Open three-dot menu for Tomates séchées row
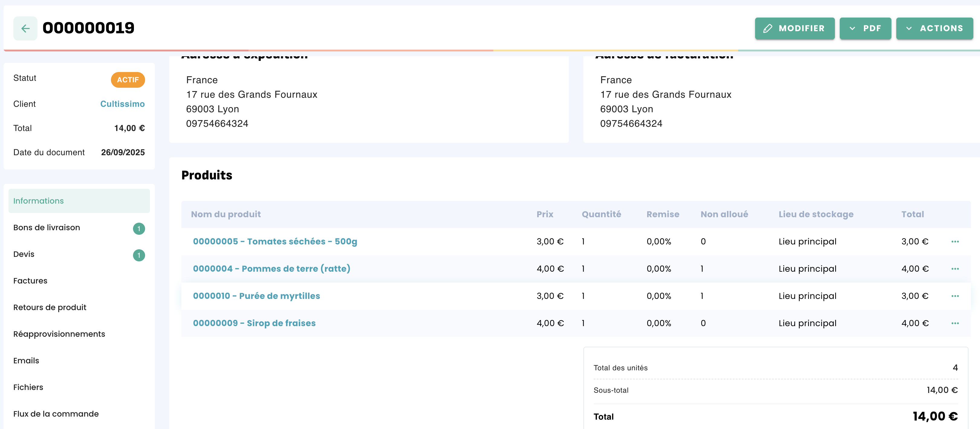This screenshot has width=980, height=429. (x=955, y=241)
